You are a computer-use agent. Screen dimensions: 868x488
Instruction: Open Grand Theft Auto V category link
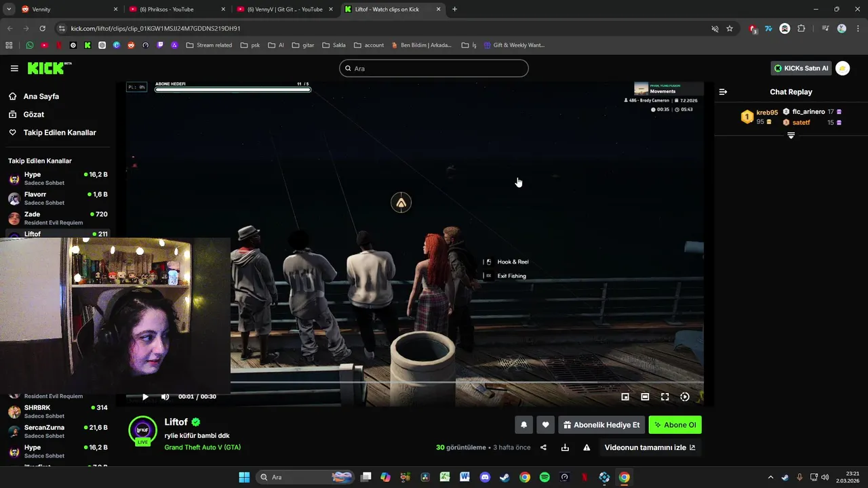[x=203, y=447]
